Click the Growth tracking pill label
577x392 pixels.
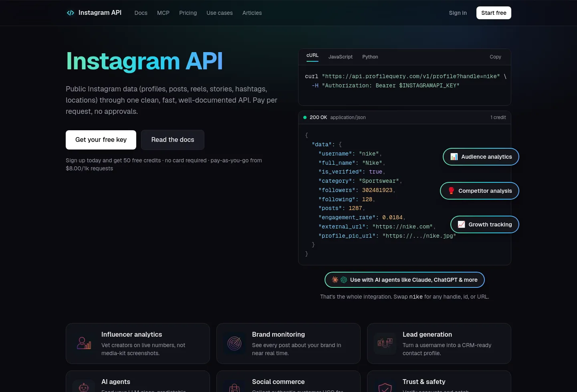490,224
